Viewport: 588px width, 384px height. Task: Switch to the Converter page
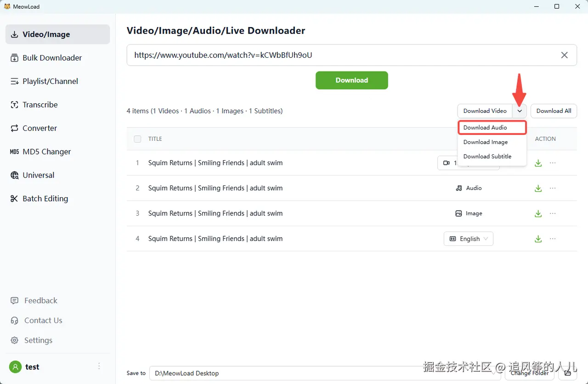(57, 128)
